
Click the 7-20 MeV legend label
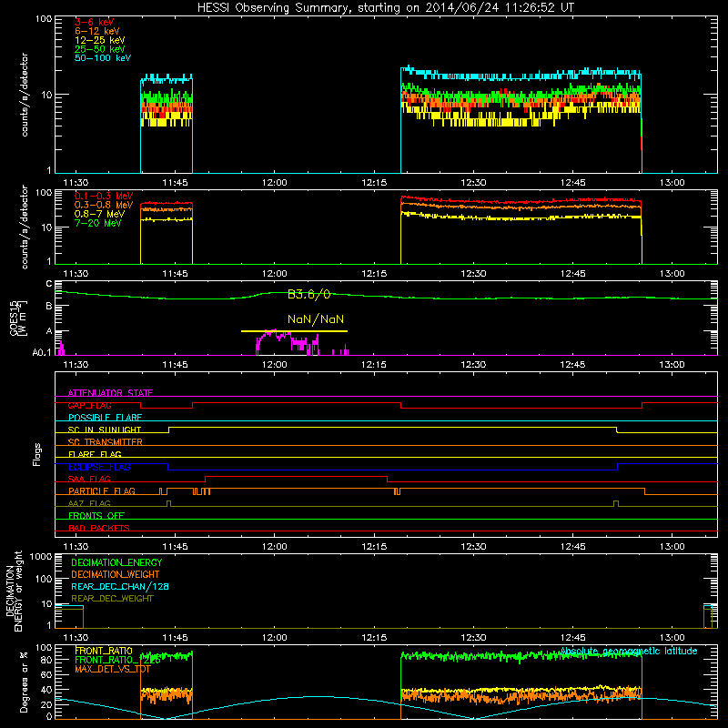pyautogui.click(x=97, y=223)
